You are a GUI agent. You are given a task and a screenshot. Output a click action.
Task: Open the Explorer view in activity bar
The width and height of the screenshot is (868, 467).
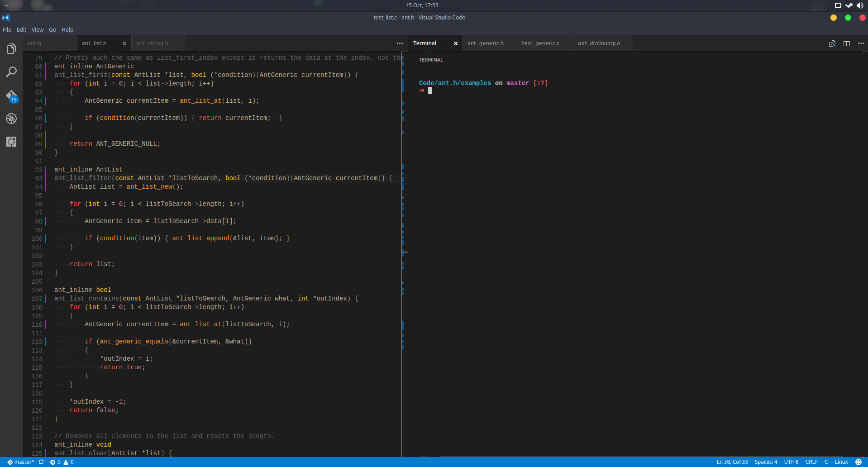pyautogui.click(x=11, y=48)
